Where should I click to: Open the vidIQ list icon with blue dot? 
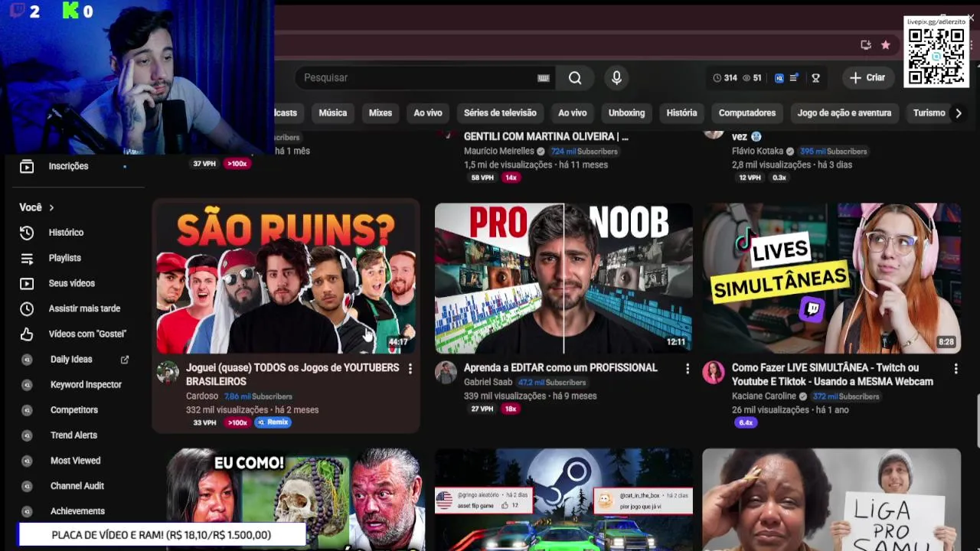[x=794, y=77]
